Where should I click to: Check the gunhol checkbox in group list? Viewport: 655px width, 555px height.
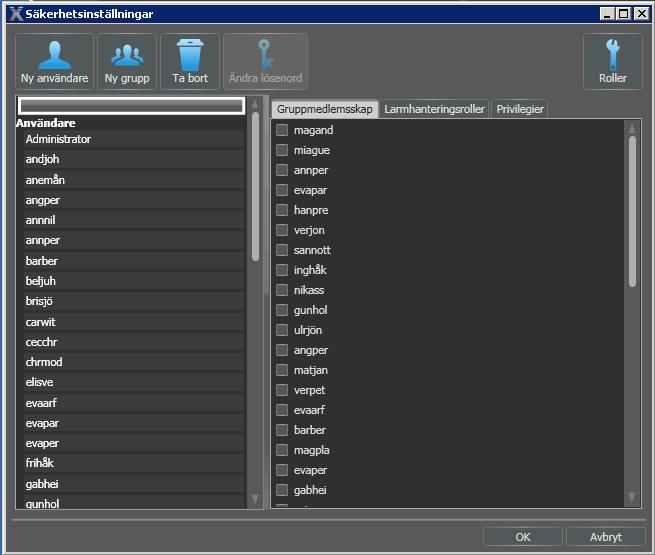282,310
